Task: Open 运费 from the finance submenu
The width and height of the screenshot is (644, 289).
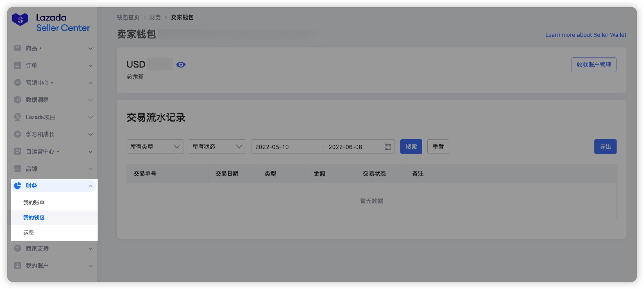Action: point(28,233)
